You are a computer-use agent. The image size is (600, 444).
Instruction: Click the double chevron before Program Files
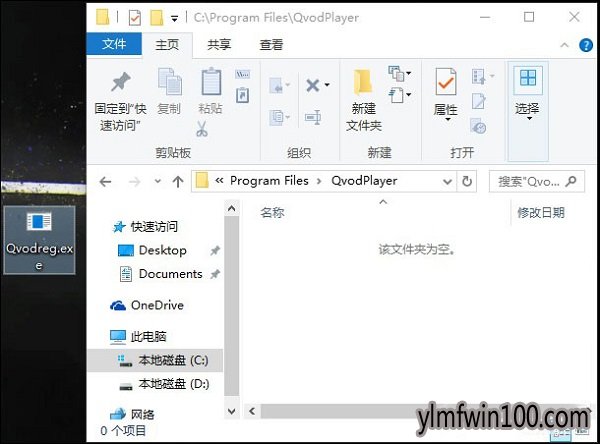tap(219, 181)
